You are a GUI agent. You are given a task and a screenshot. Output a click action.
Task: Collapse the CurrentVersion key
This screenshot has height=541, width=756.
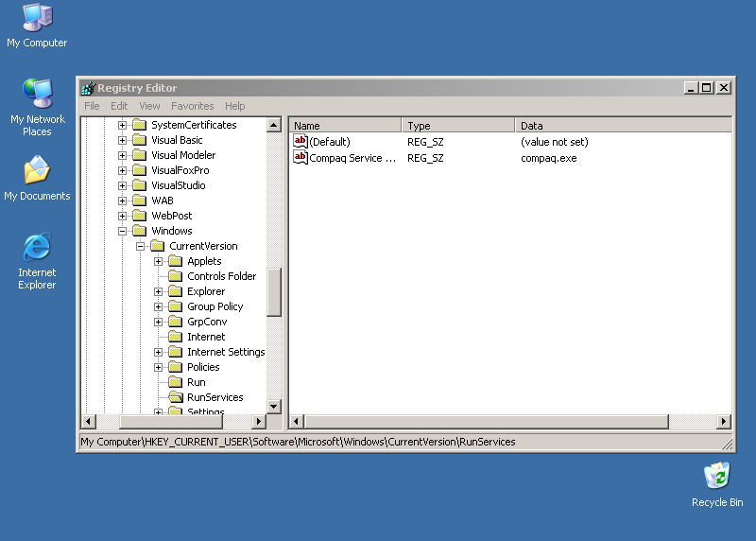(x=140, y=247)
